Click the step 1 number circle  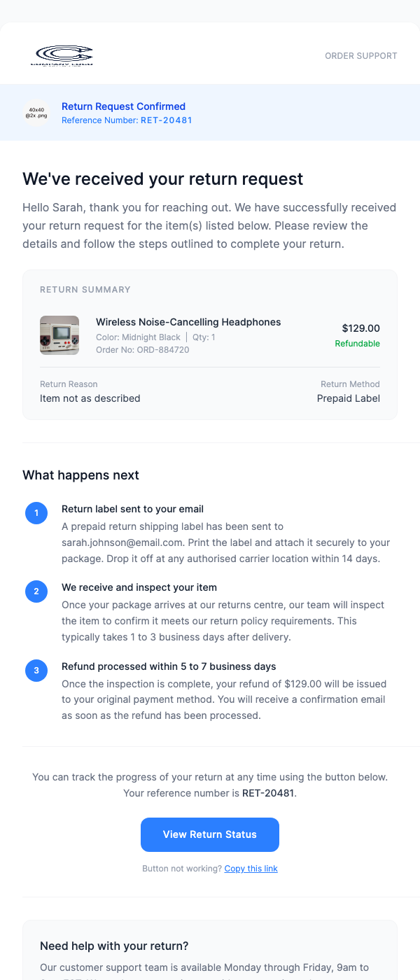click(36, 514)
